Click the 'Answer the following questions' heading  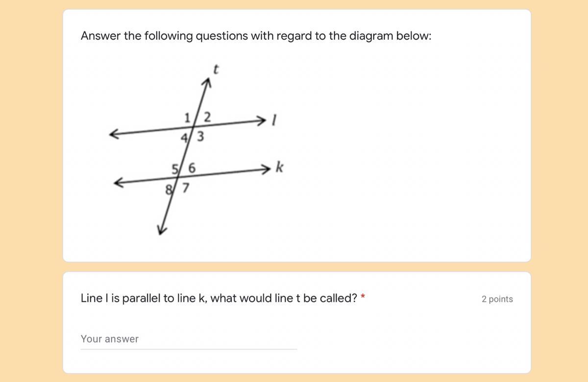[256, 36]
